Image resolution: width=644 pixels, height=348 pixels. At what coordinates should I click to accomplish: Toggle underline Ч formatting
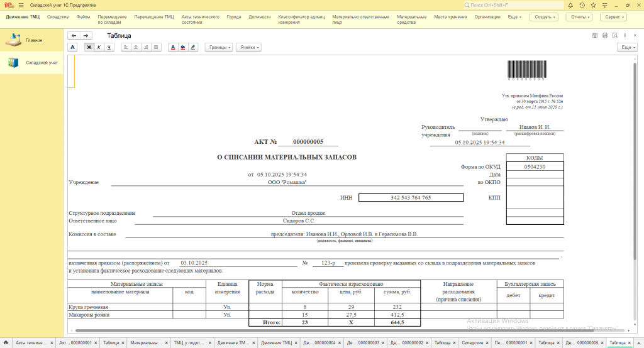coord(109,47)
